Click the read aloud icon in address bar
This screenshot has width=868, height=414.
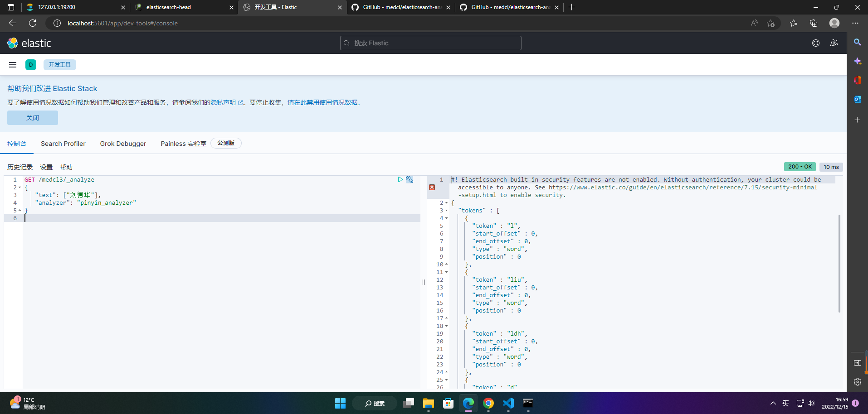click(754, 23)
